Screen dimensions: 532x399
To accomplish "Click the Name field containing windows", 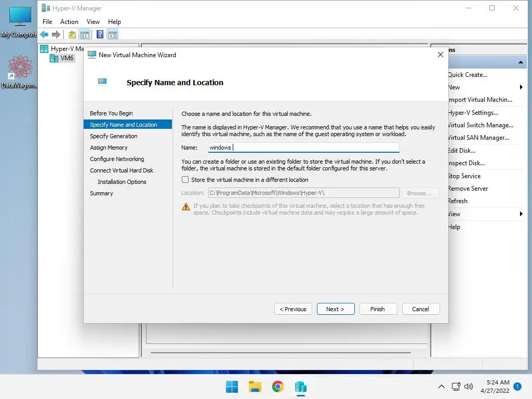I will (x=303, y=147).
